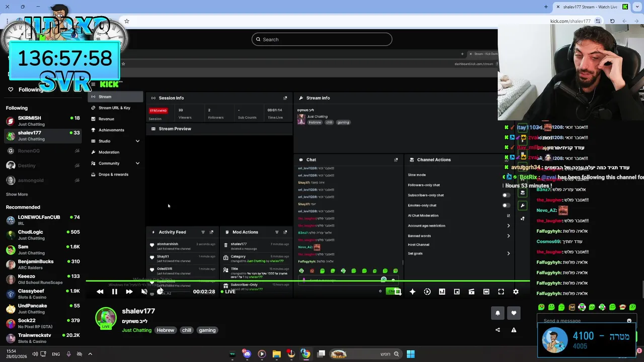Open emoji picker in Send a message box
Screen dimensions: 644x362
point(629,321)
